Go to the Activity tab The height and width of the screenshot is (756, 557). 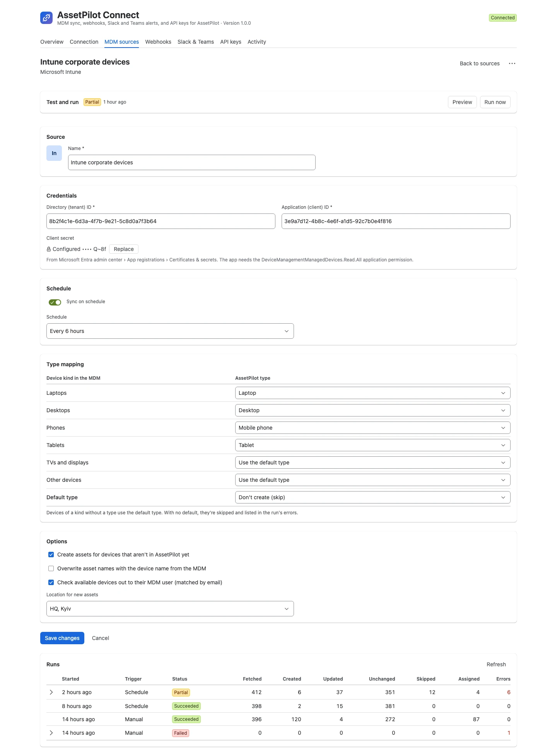pyautogui.click(x=257, y=42)
